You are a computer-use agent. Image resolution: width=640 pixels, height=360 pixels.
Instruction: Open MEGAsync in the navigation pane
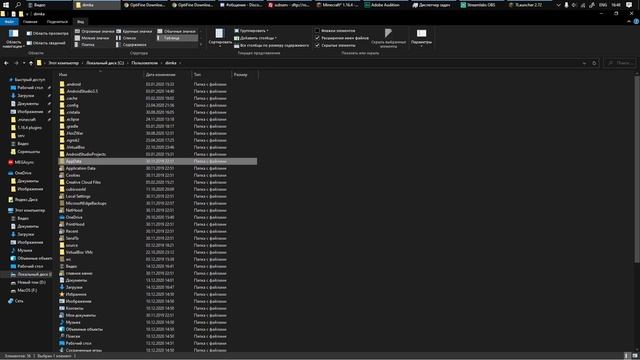21,162
